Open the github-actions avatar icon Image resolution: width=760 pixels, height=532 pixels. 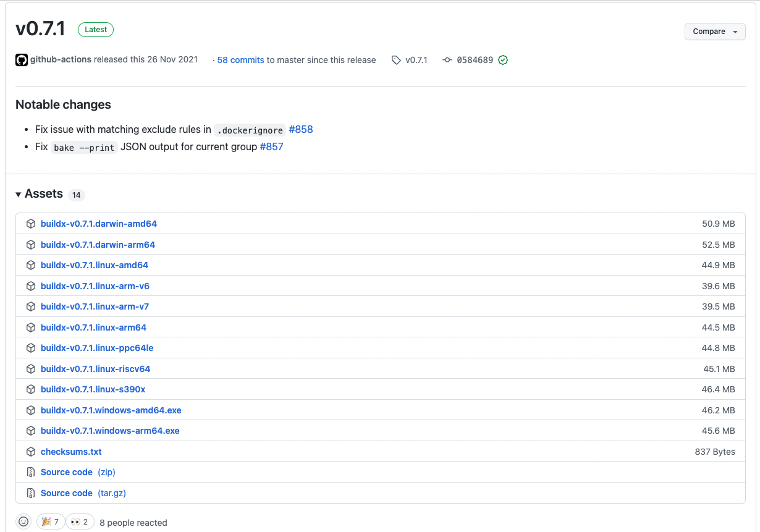(x=22, y=60)
